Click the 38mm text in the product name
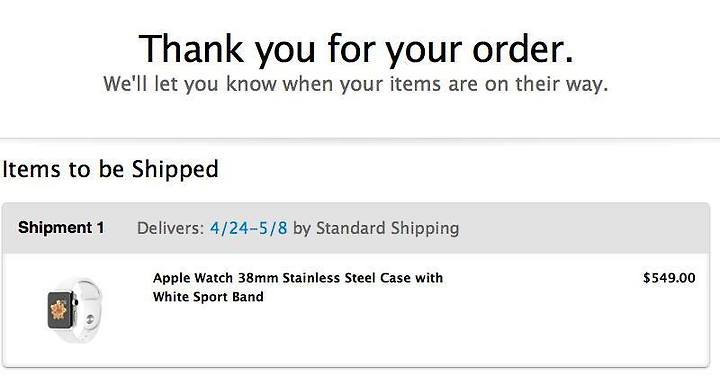 click(258, 278)
